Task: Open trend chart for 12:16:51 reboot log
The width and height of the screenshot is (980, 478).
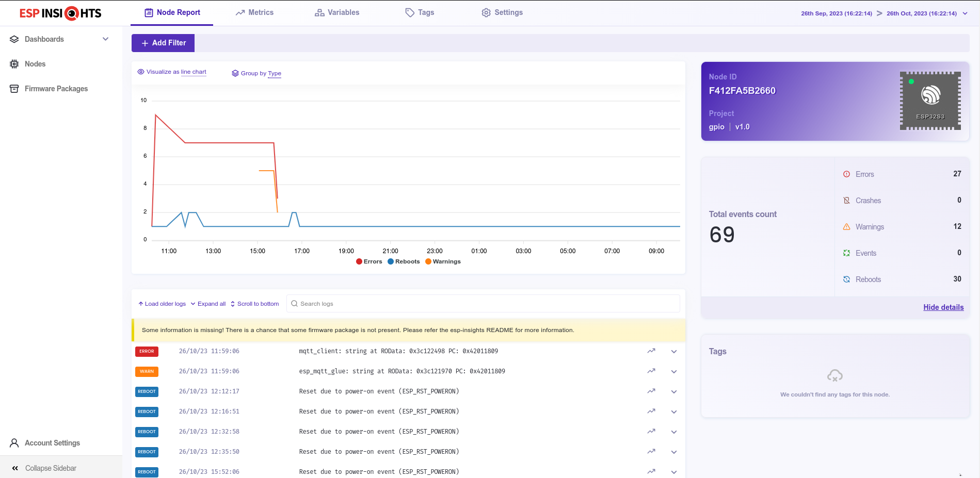Action: [651, 411]
